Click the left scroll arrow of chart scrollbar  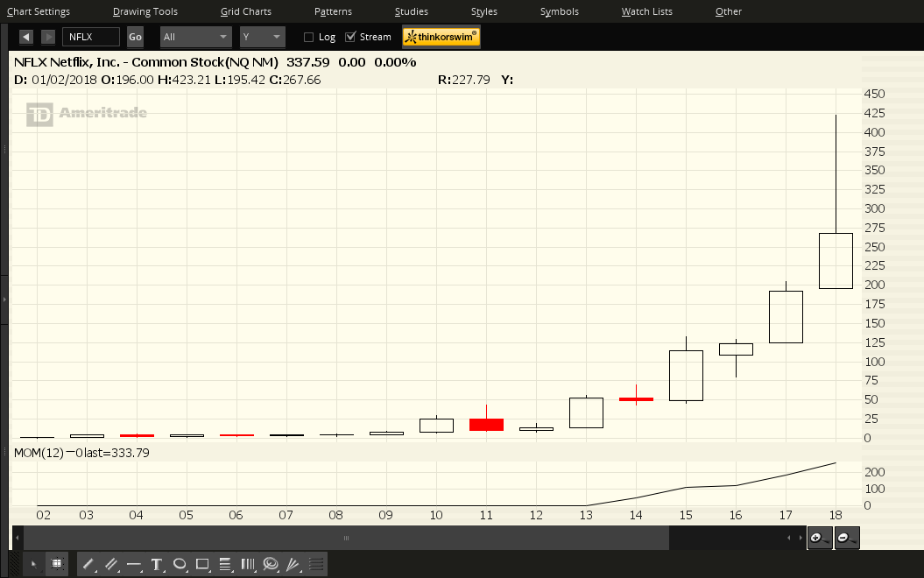[18, 538]
